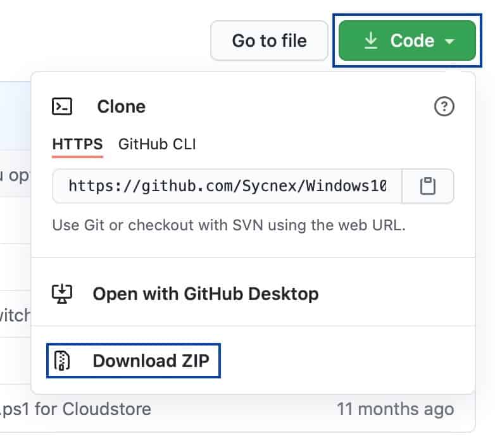Viewport: 495px width, 448px height.
Task: Copy clone URL with clipboard icon
Action: [x=428, y=186]
